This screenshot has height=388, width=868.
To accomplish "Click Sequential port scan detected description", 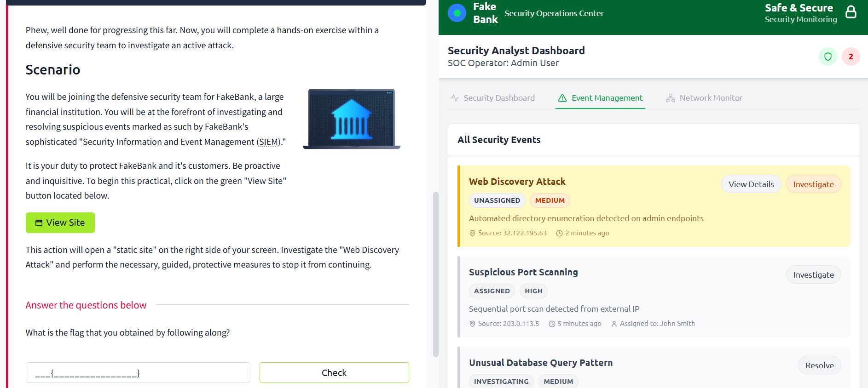I will pos(554,309).
